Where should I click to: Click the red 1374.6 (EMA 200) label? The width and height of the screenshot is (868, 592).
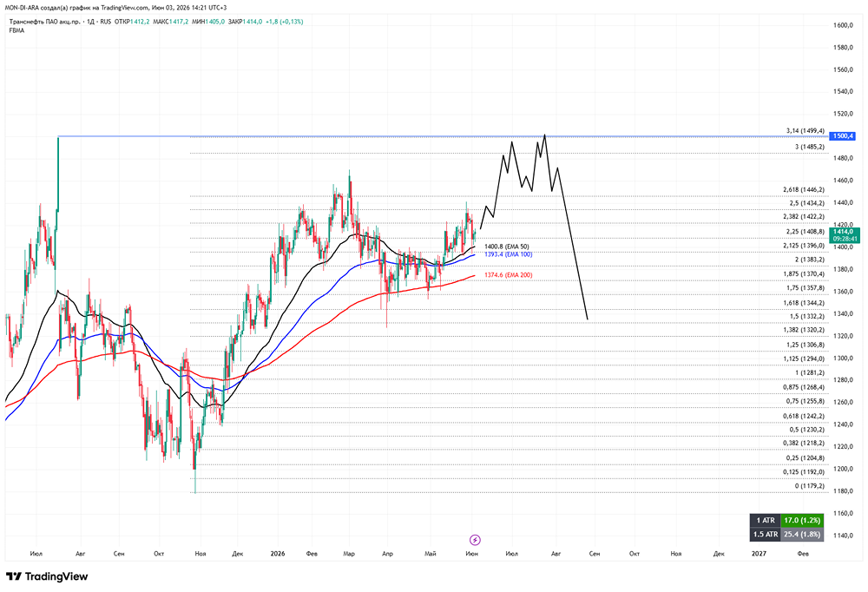pyautogui.click(x=508, y=274)
